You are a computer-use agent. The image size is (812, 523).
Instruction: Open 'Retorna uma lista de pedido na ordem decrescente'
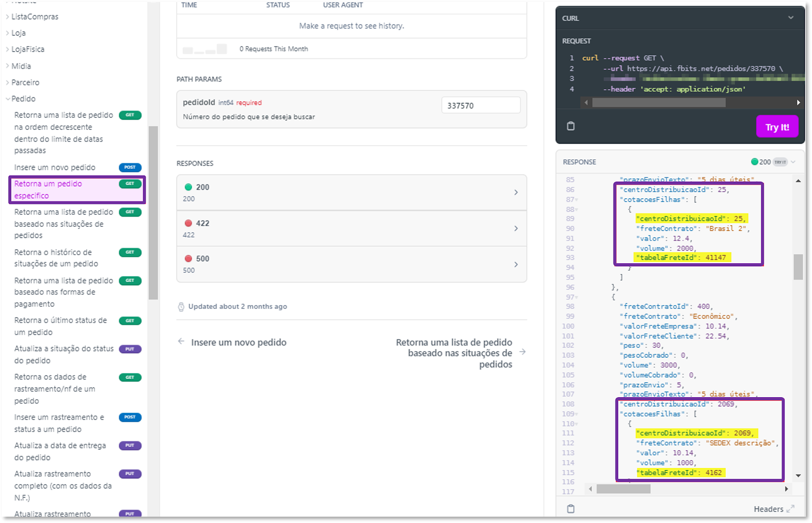click(77, 133)
